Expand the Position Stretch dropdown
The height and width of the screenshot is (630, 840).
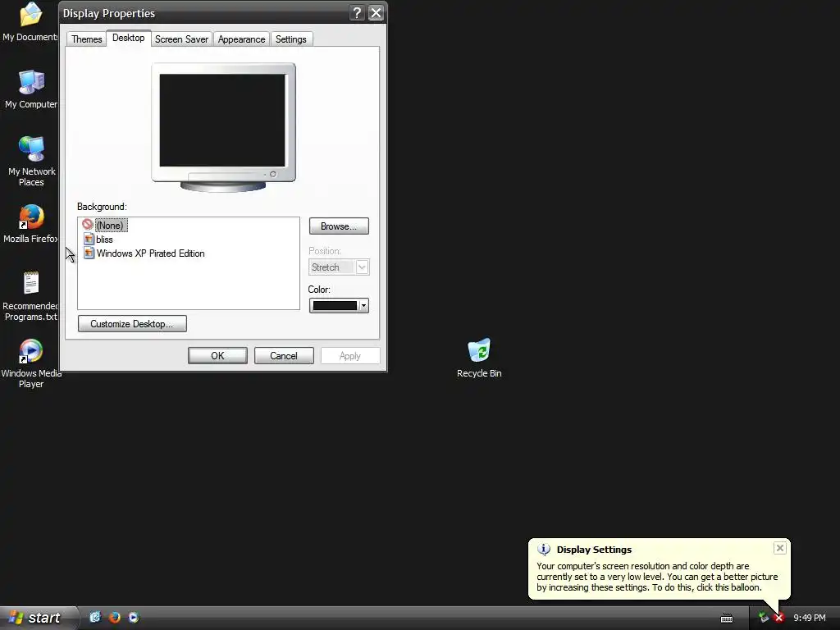[362, 267]
